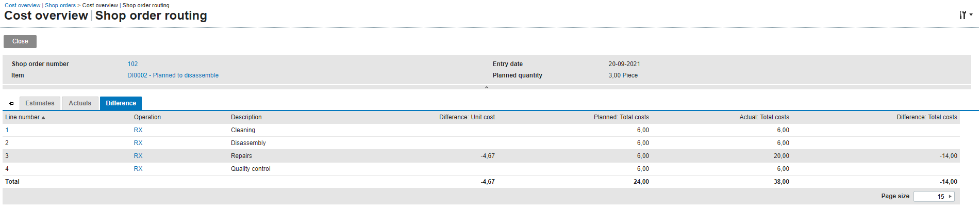Select the Difference tab
Viewport: 980px width, 222px height.
(x=121, y=103)
